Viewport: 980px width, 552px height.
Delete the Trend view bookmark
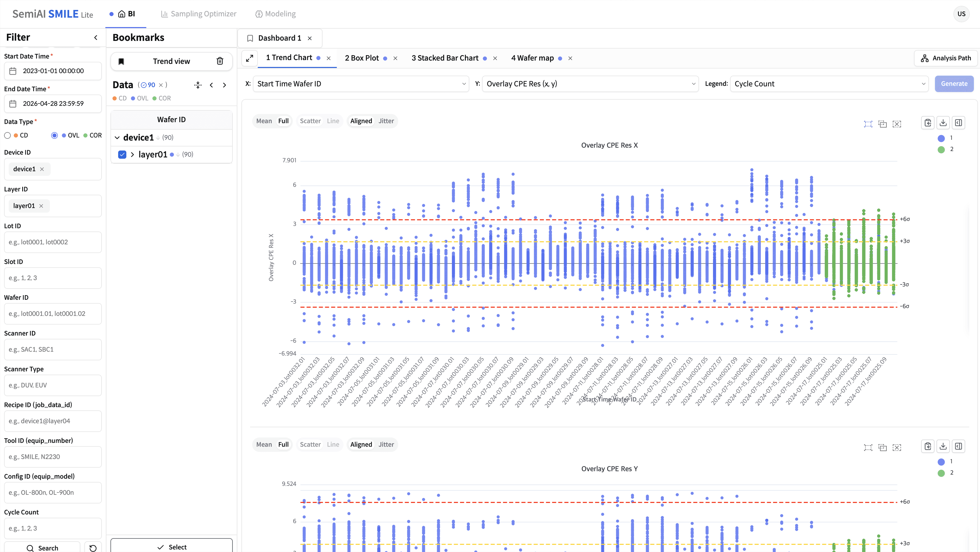coord(220,61)
